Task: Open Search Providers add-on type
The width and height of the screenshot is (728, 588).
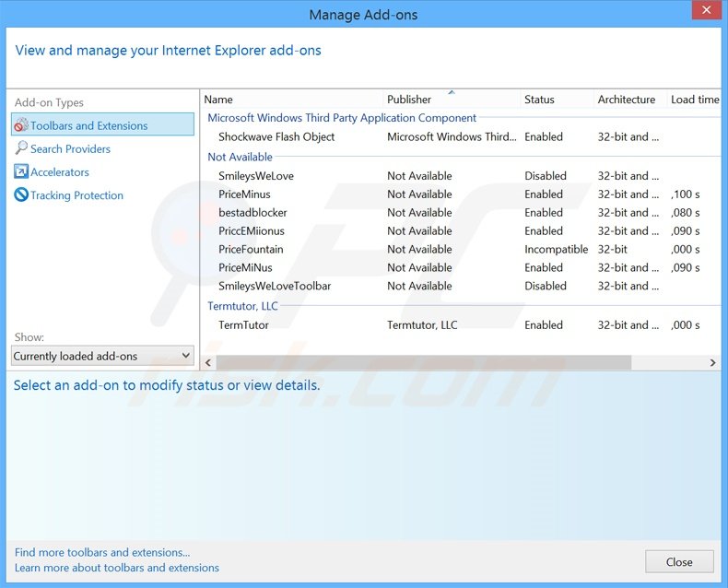Action: coord(71,148)
